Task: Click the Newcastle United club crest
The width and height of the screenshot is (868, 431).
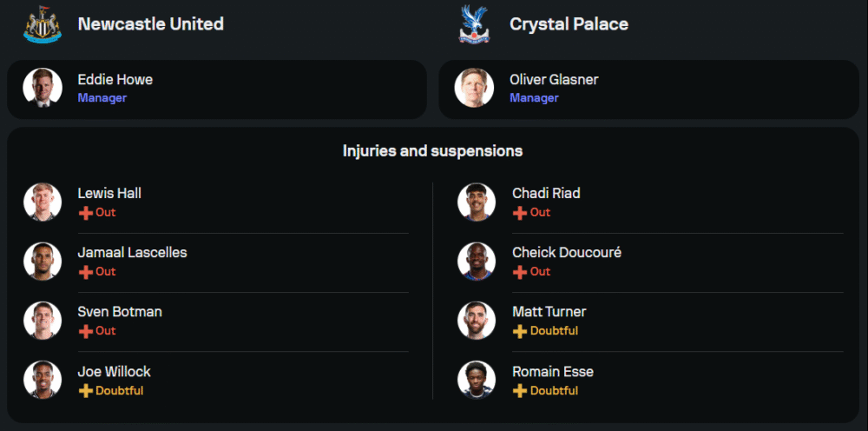Action: (x=43, y=24)
